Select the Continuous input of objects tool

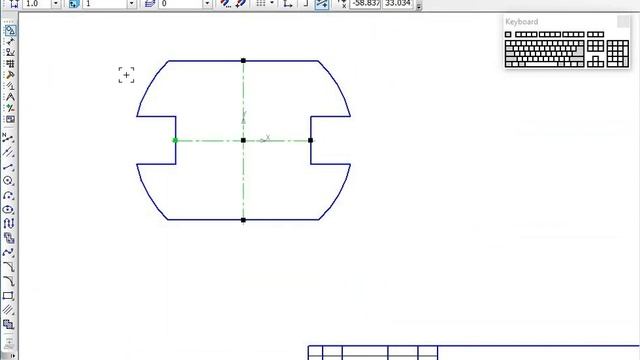(x=8, y=224)
